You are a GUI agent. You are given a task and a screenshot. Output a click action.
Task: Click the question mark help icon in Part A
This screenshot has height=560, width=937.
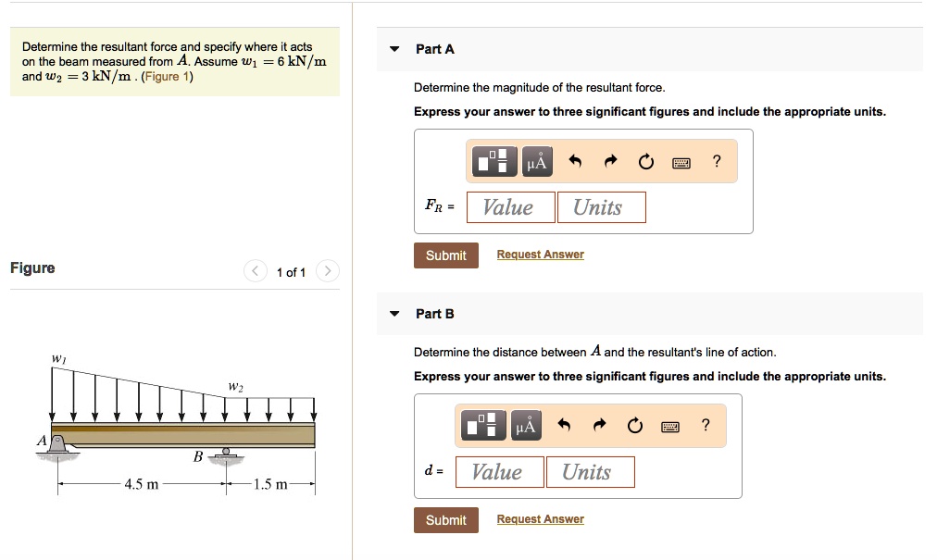pos(716,161)
